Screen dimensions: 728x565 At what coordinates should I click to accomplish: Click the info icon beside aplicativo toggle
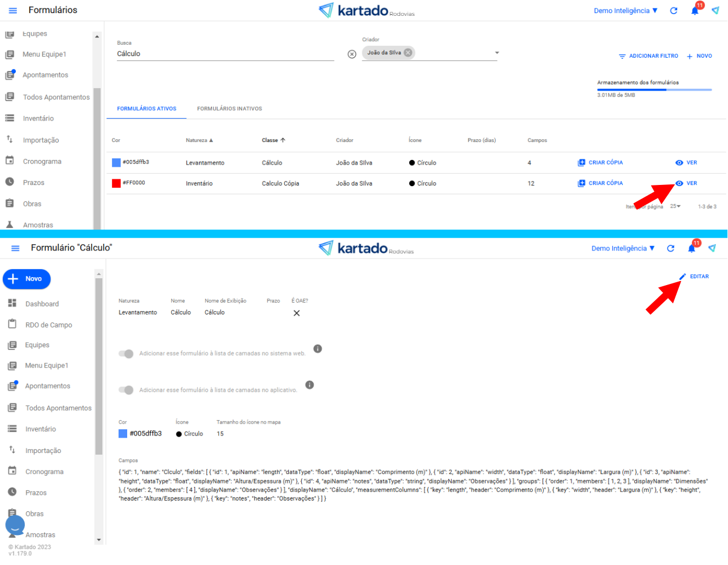(x=310, y=385)
